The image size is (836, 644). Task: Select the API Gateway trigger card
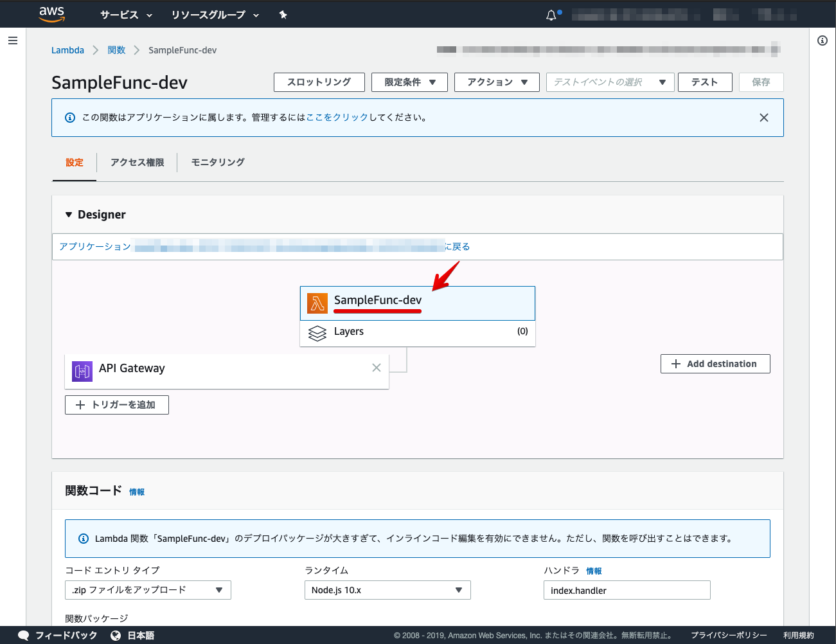(227, 371)
